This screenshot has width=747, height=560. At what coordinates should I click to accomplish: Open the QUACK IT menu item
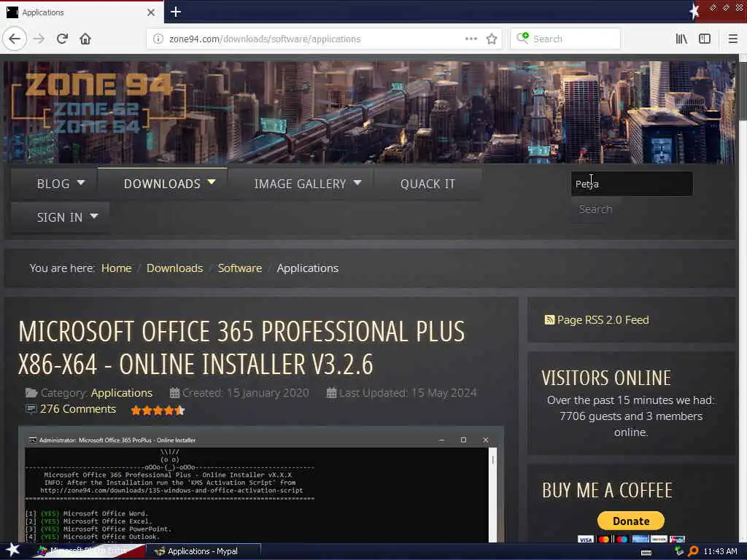click(427, 184)
